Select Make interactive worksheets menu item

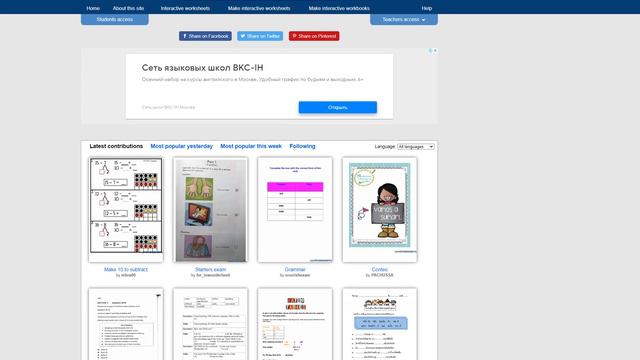259,8
